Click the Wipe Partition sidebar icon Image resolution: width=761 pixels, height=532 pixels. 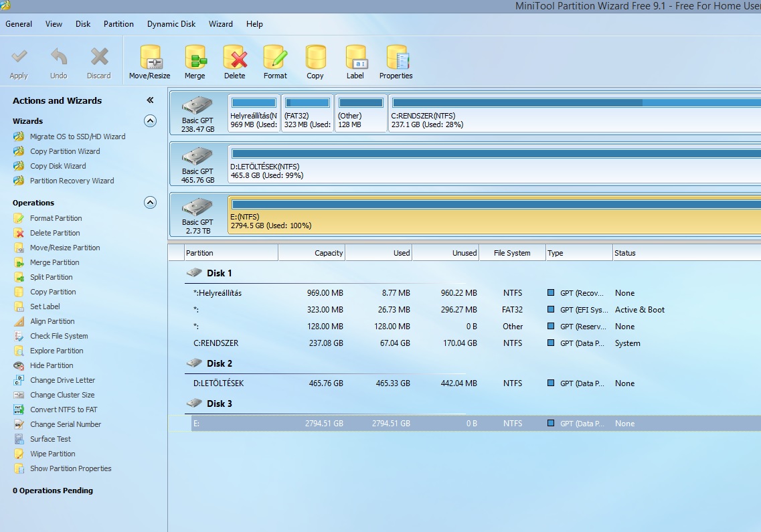[19, 454]
